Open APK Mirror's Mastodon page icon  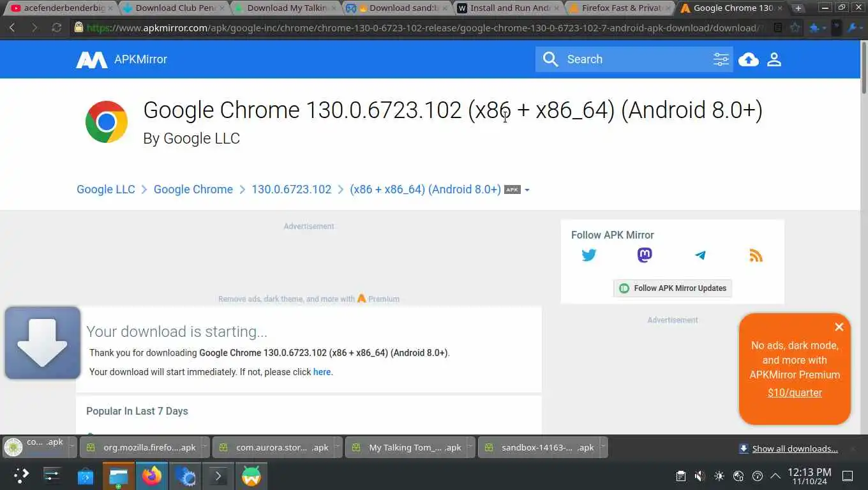[645, 255]
